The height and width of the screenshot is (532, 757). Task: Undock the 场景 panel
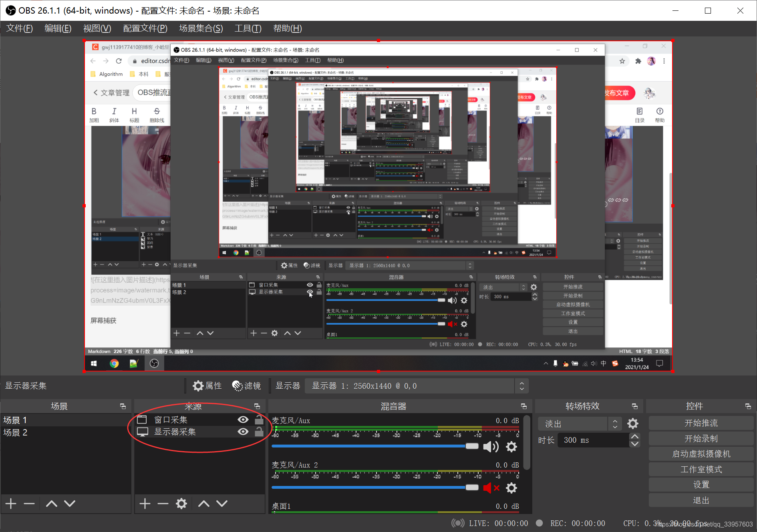tap(123, 406)
